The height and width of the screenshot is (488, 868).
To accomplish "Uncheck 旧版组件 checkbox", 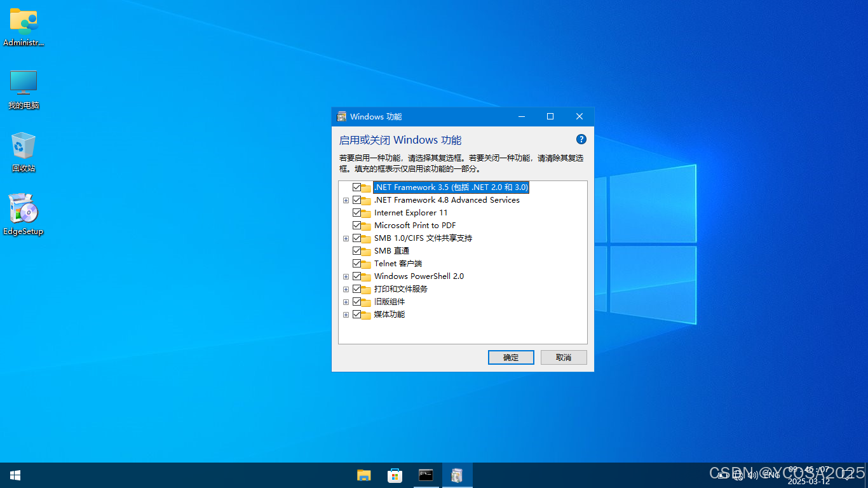I will (356, 302).
